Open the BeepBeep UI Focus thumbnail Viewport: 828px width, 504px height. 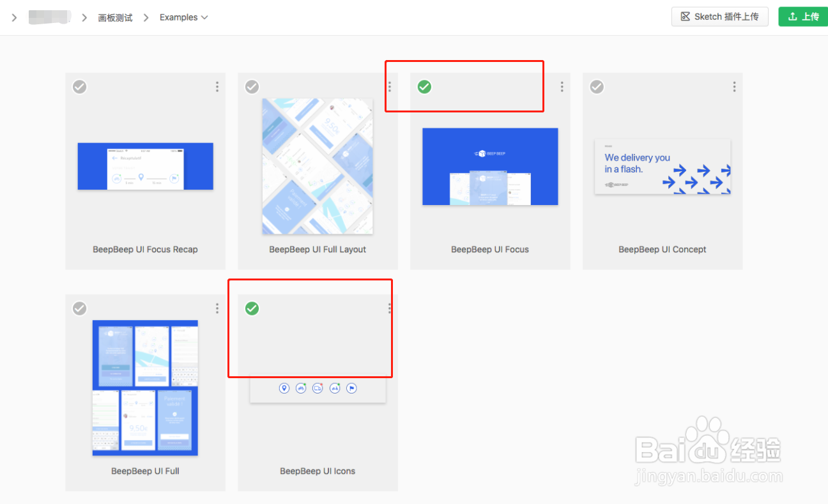490,167
